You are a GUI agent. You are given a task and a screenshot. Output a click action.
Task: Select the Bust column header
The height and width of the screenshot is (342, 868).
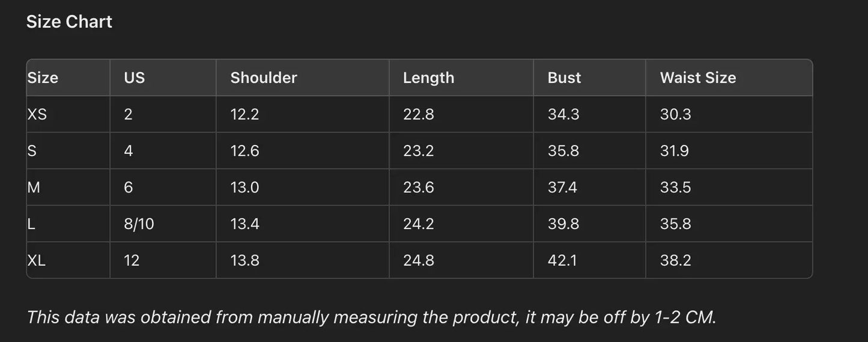[x=564, y=78]
